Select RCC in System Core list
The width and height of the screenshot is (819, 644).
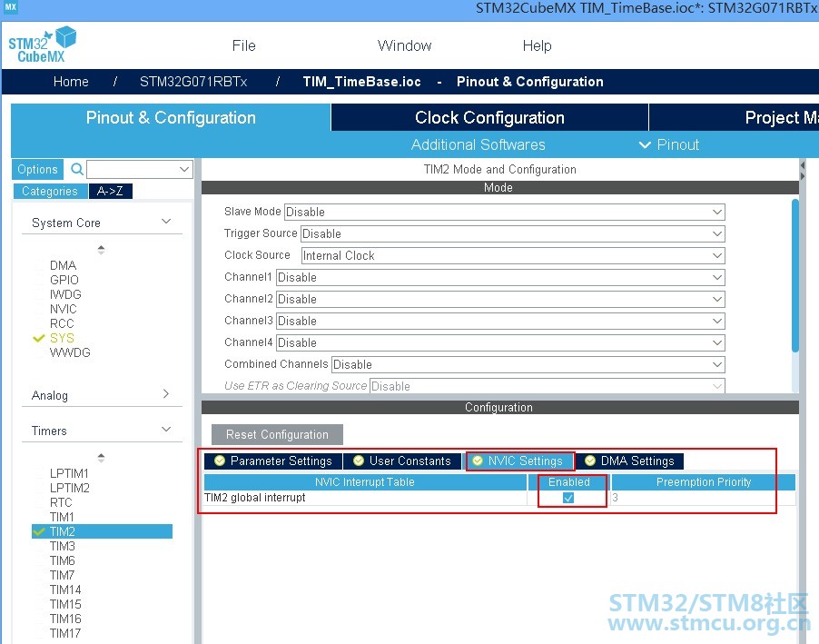pyautogui.click(x=62, y=323)
